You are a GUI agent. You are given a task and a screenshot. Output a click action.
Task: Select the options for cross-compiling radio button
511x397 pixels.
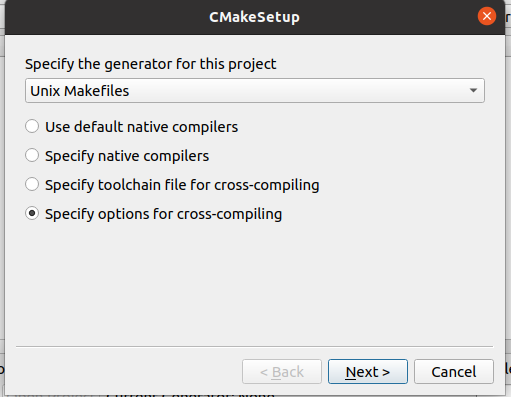click(32, 213)
